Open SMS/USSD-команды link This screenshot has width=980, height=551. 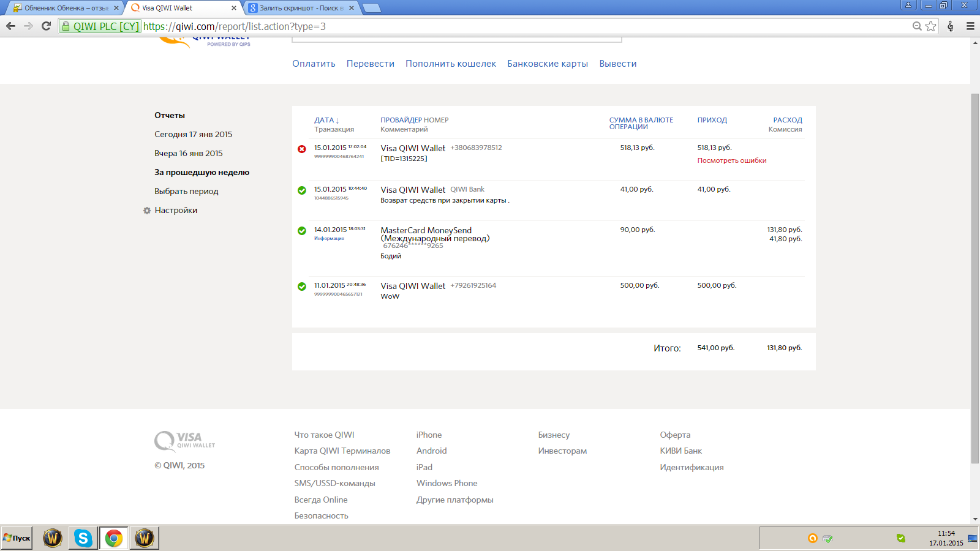point(334,483)
